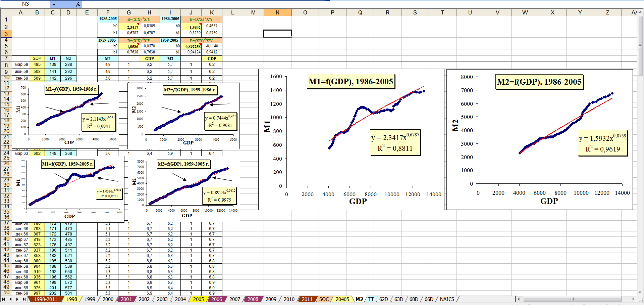
Task: Click the horizontal scrollbar thumb
Action: (572, 299)
